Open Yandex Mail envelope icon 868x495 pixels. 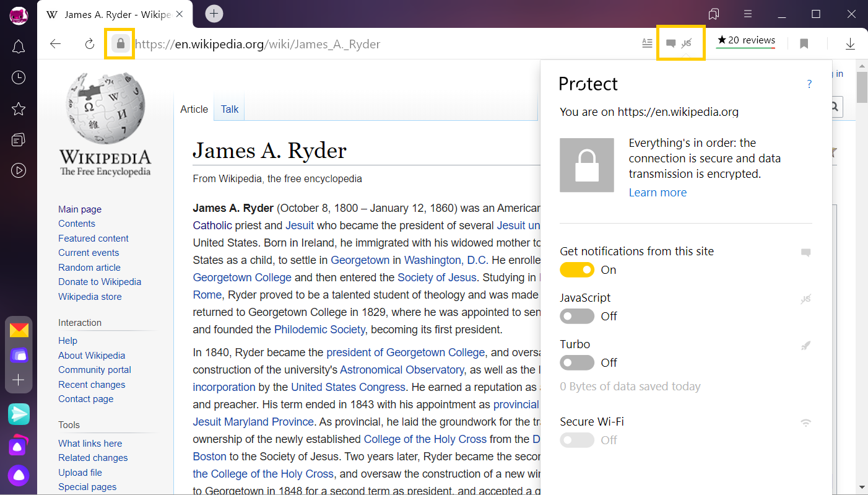click(x=19, y=330)
